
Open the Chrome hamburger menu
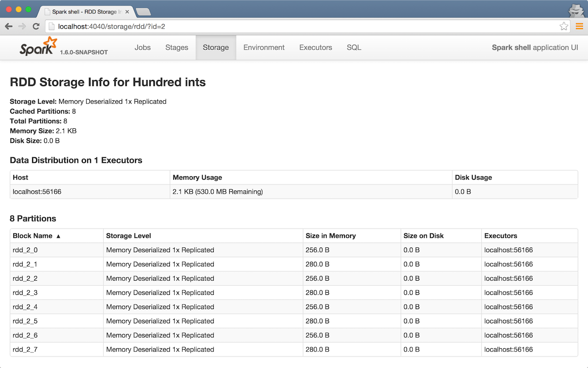pyautogui.click(x=579, y=27)
